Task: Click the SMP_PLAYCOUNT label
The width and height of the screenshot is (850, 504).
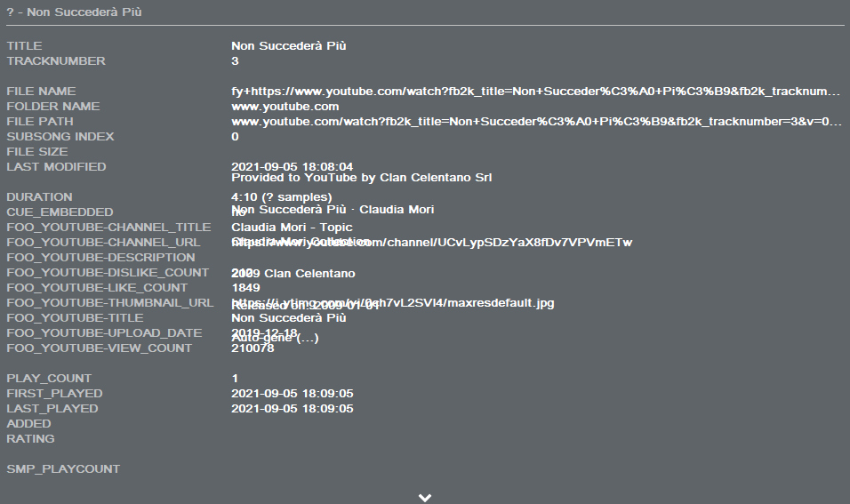Action: pyautogui.click(x=63, y=468)
